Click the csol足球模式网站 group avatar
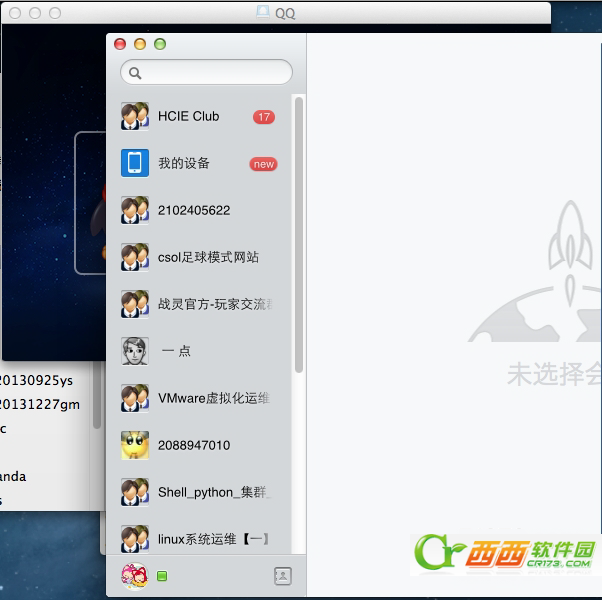Image resolution: width=602 pixels, height=600 pixels. (135, 257)
